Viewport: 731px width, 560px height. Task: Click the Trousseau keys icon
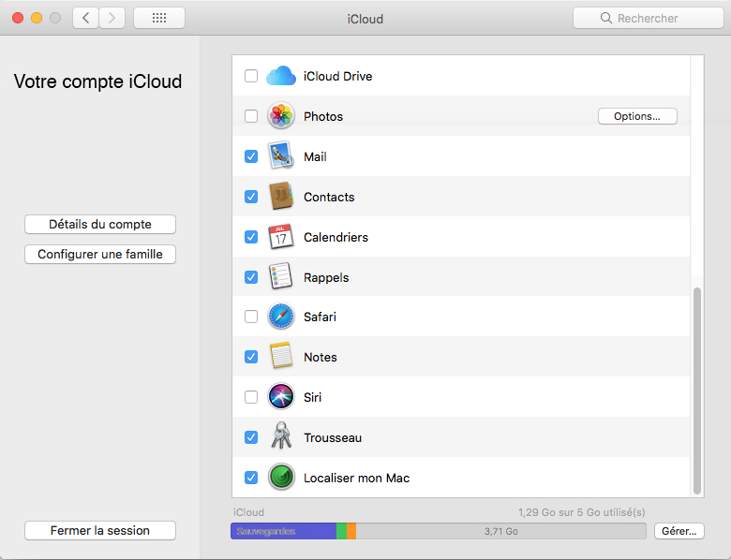[x=281, y=437]
